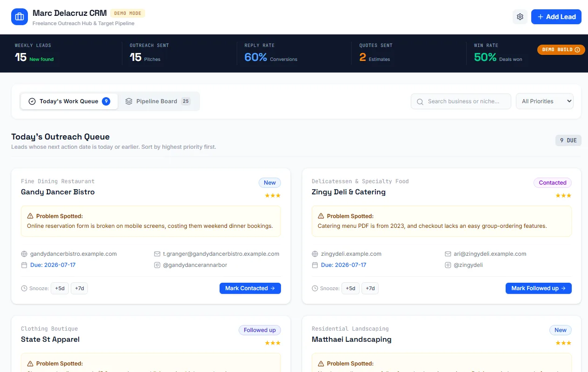This screenshot has width=588, height=372.
Task: Click the Outreach Sent 15 Pitches stat
Action: coord(145,57)
